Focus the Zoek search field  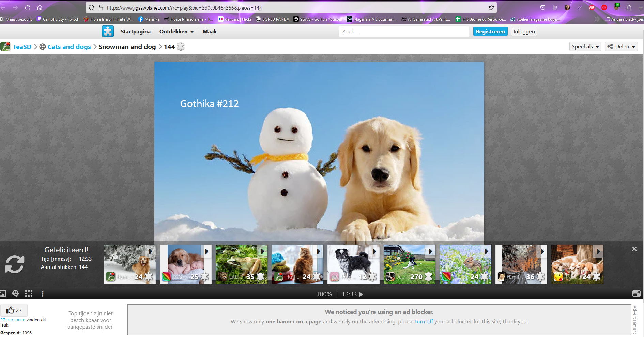[404, 31]
